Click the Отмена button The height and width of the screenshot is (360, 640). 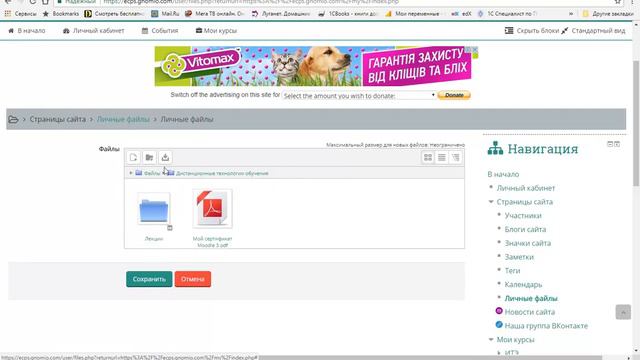point(193,279)
